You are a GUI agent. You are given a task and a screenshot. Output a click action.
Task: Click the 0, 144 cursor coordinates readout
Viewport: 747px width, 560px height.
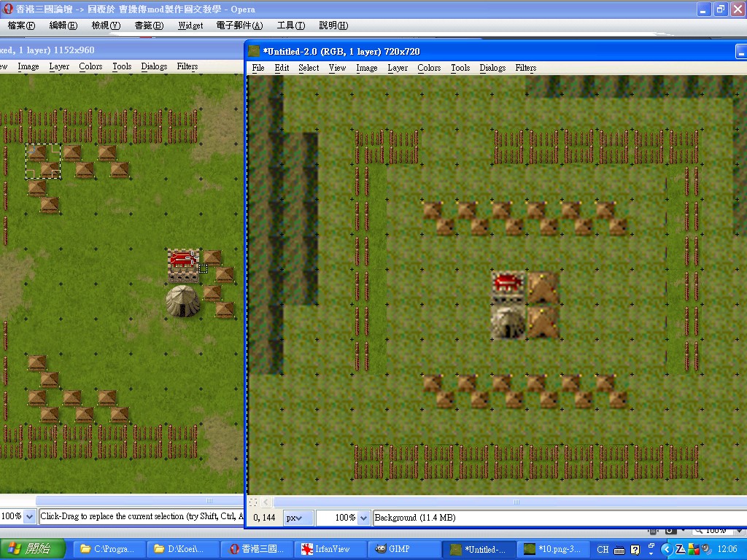coord(264,518)
